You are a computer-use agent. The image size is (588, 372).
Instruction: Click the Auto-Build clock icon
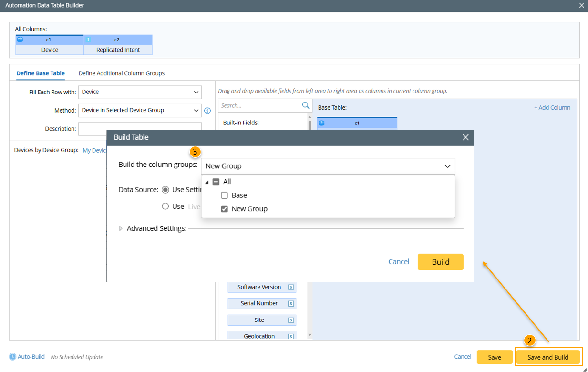point(12,357)
